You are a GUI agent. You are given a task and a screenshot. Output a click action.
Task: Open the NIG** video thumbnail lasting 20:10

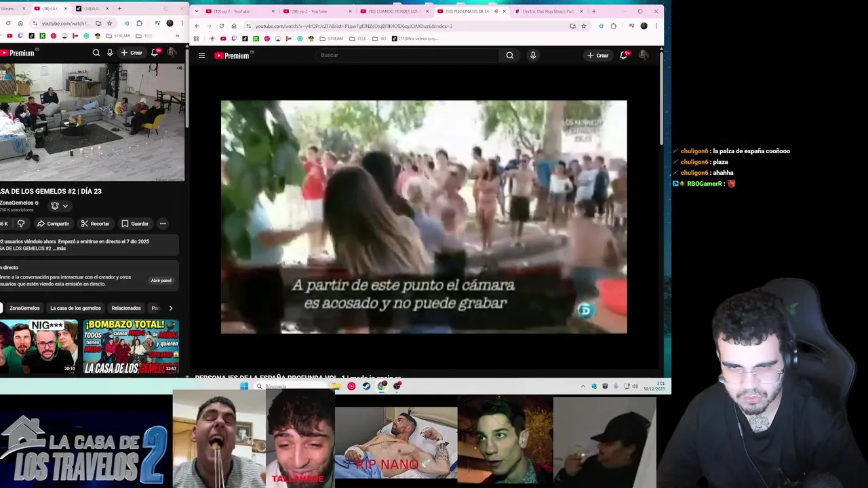coord(38,346)
